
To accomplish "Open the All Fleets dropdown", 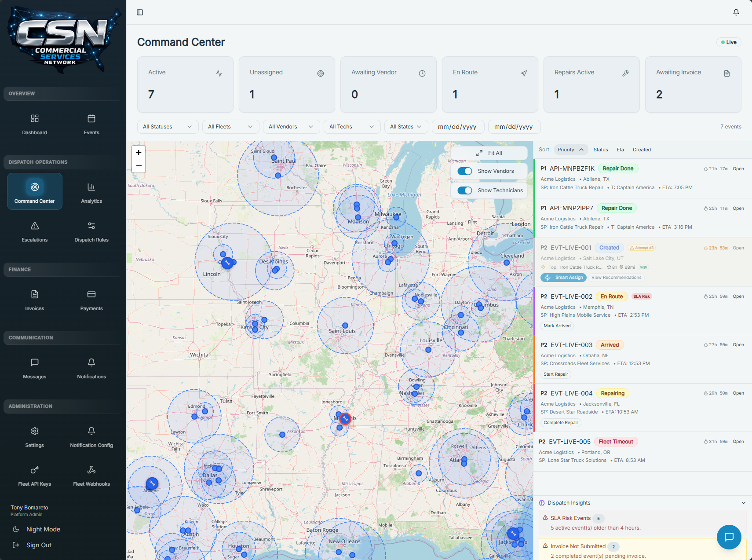I will click(x=230, y=127).
